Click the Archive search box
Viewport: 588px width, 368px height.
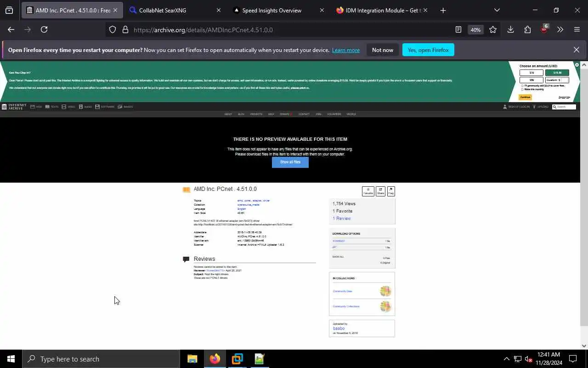tap(564, 107)
